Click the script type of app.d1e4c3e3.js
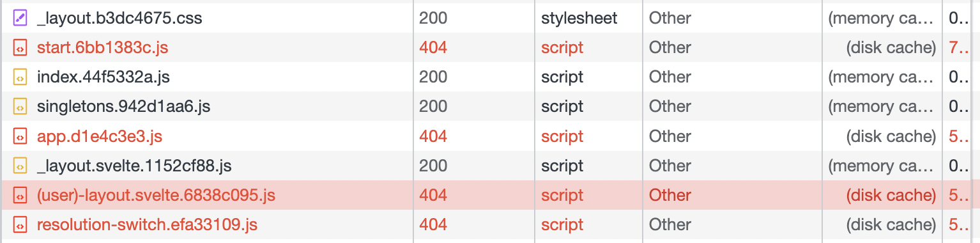The height and width of the screenshot is (243, 980). (x=562, y=137)
